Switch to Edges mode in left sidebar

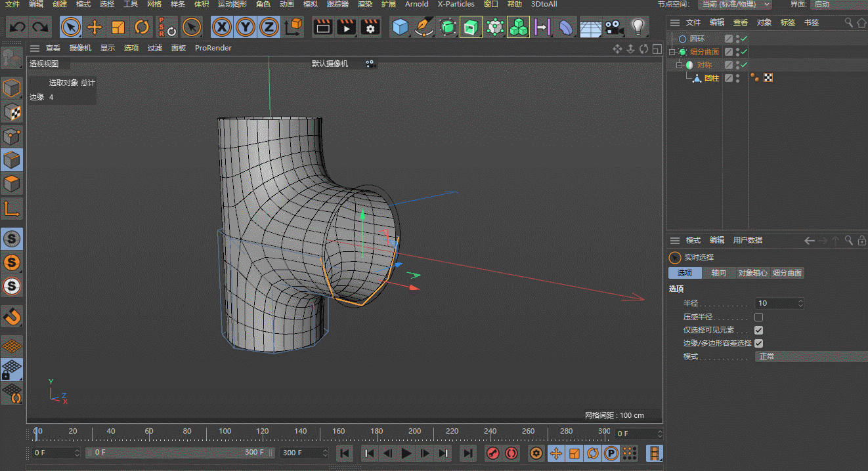[x=12, y=159]
